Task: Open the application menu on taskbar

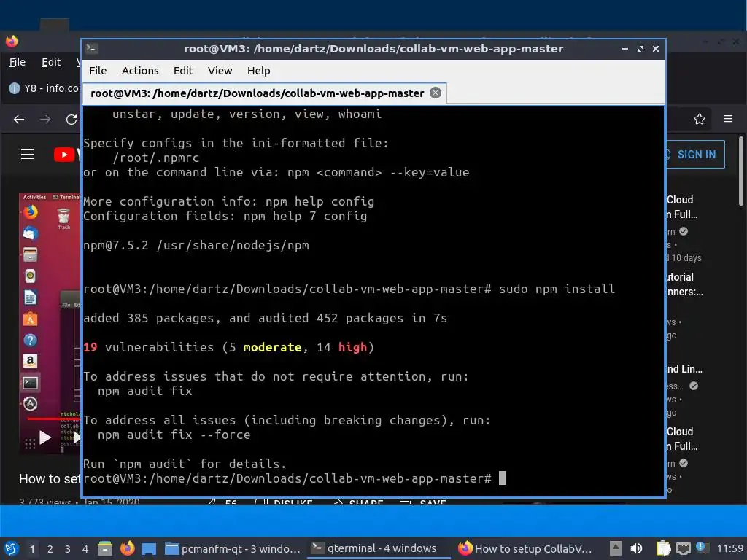Action: click(x=12, y=548)
